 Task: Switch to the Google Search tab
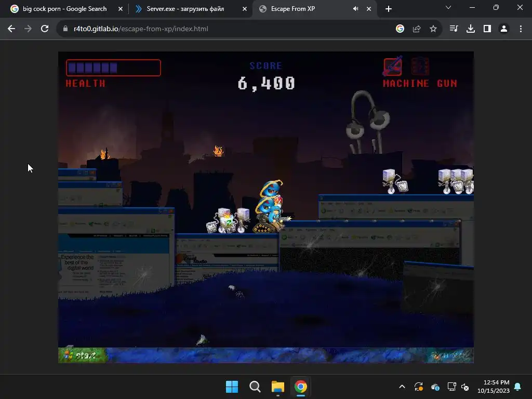64,9
